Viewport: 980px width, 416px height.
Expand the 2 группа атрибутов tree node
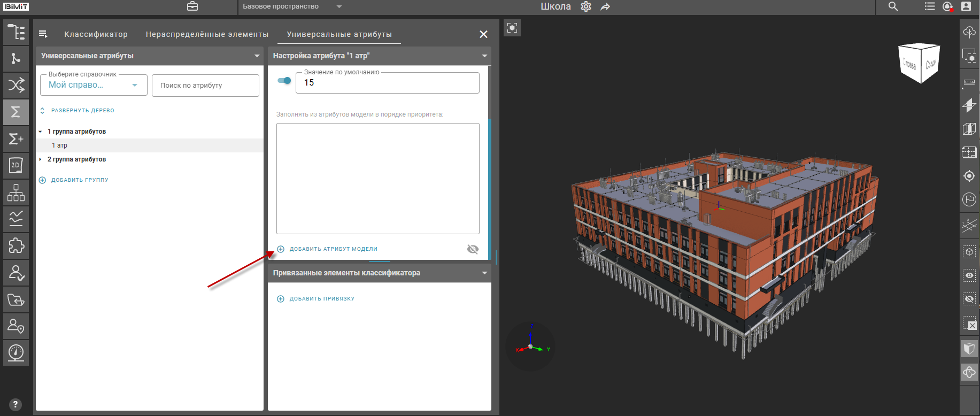(x=40, y=159)
